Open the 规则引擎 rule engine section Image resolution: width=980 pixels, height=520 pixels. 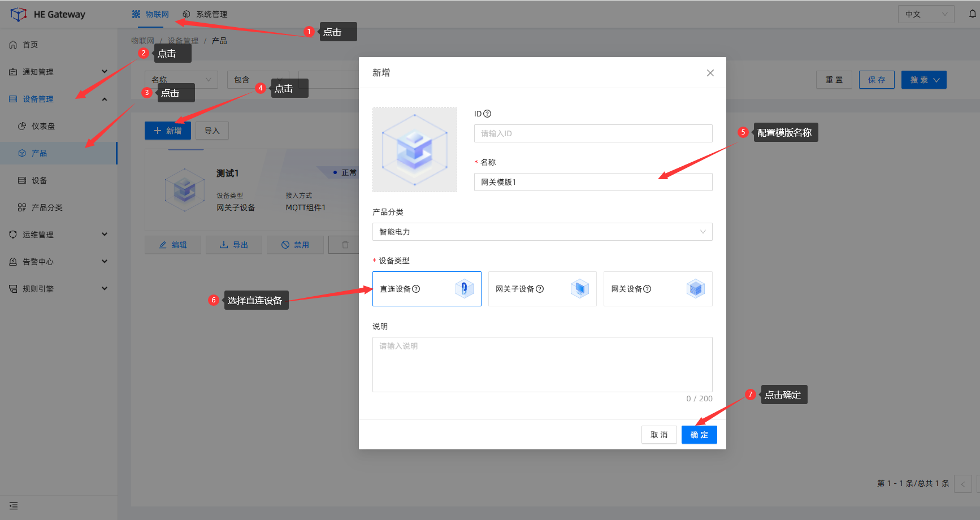coord(38,288)
